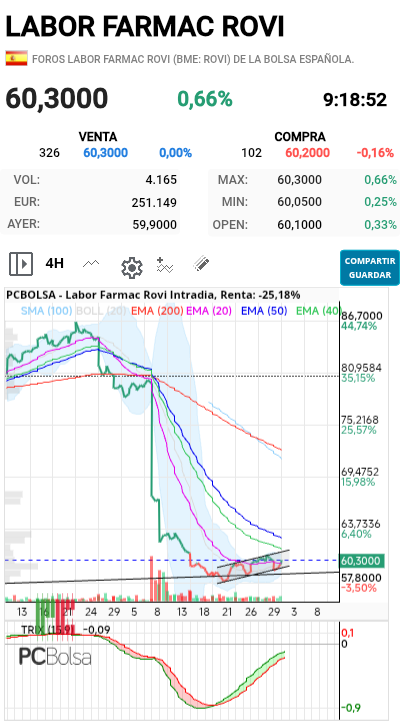The width and height of the screenshot is (400, 721).
Task: Click the COMPRA quantity 102
Action: (251, 153)
